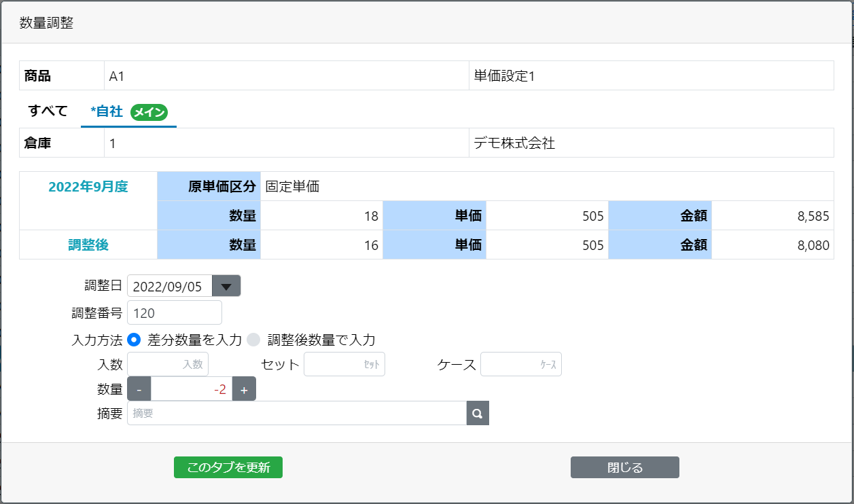Viewport: 854px width, 504px height.
Task: Click into the 入数 input field
Action: pos(168,364)
